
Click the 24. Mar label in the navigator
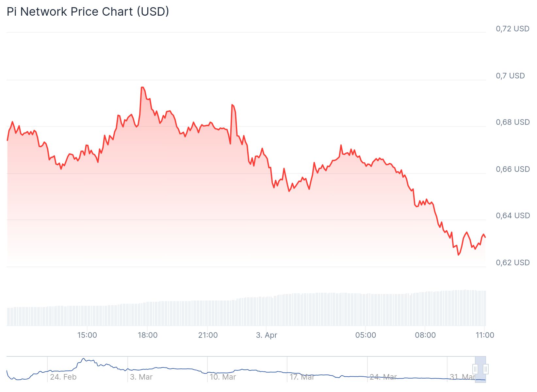(383, 377)
